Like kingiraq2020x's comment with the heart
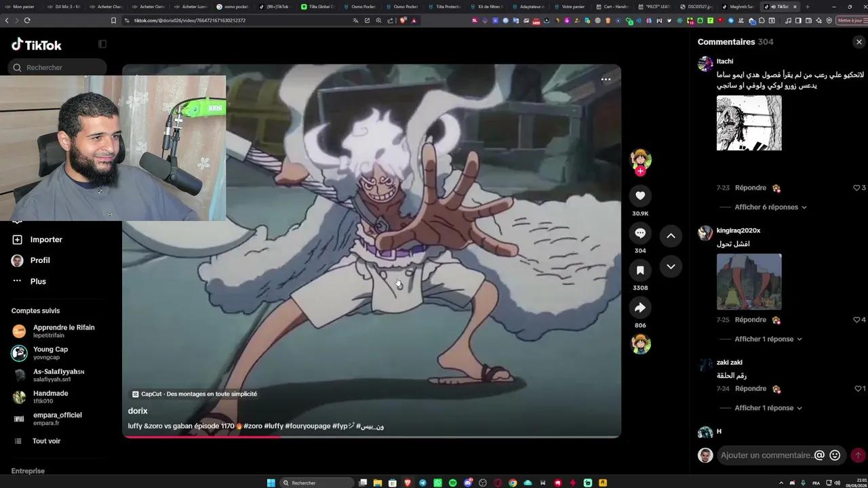This screenshot has width=868, height=488. (856, 320)
